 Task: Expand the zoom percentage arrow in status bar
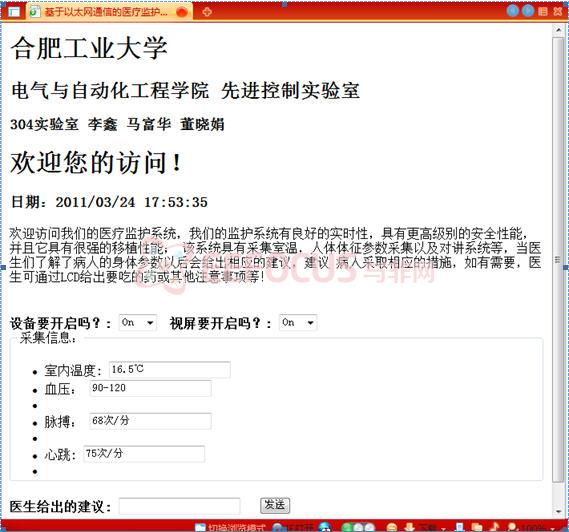pyautogui.click(x=553, y=529)
